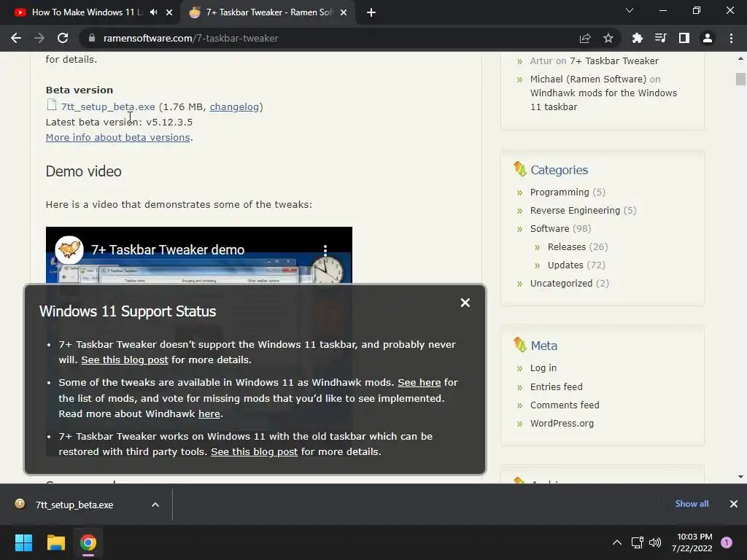
Task: Open a new browser tab
Action: coord(371,12)
